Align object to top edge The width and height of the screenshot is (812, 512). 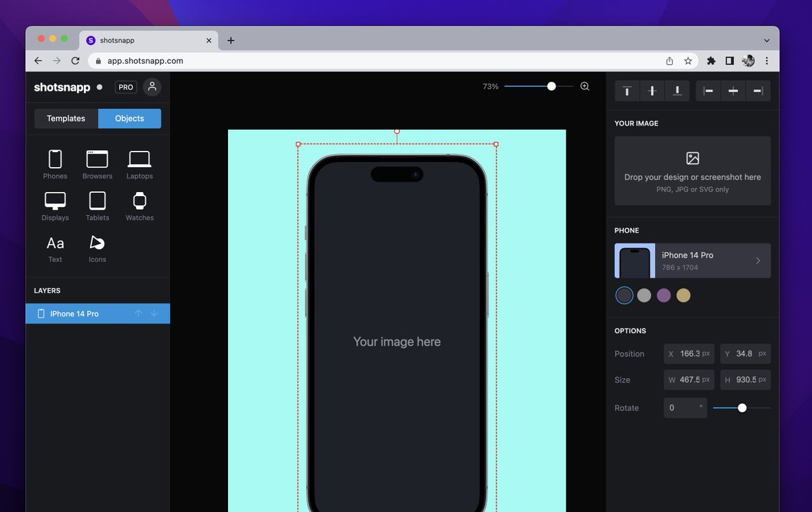pyautogui.click(x=627, y=91)
